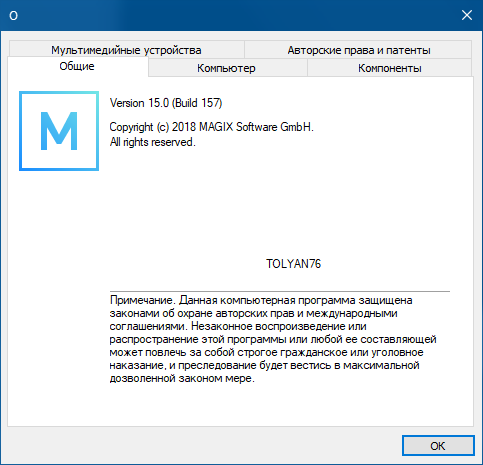Click notice line starting with соглашениями
483x465 pixels.
[x=238, y=326]
